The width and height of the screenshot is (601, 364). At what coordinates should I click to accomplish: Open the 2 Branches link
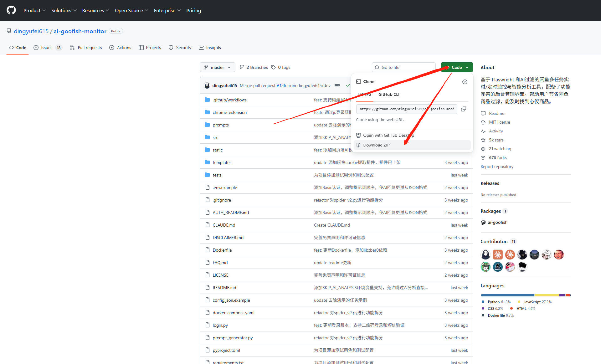pyautogui.click(x=254, y=67)
